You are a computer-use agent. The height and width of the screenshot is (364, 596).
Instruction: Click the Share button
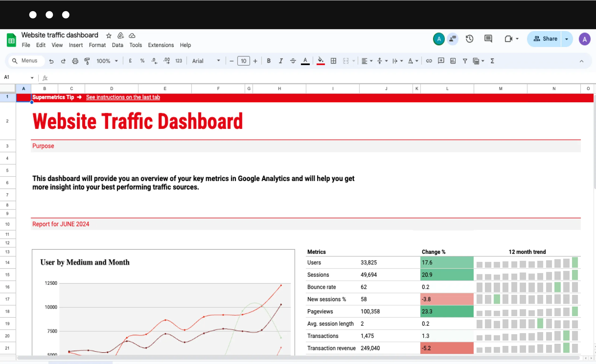[545, 39]
